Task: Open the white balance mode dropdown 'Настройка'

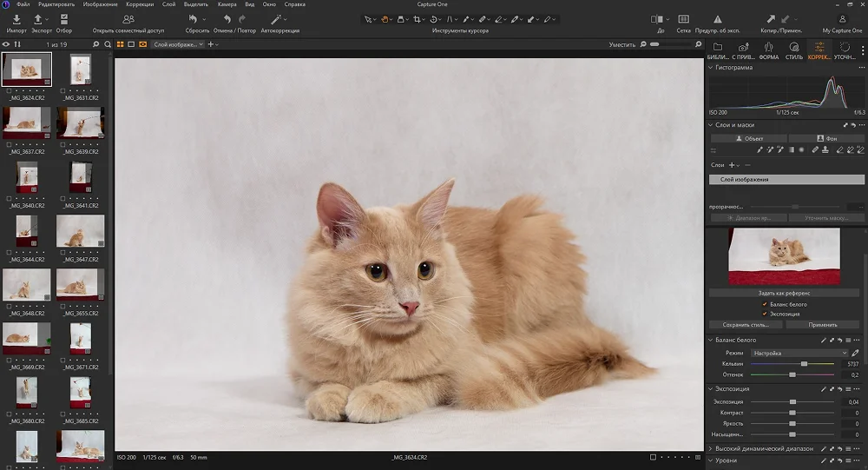Action: [x=799, y=354]
